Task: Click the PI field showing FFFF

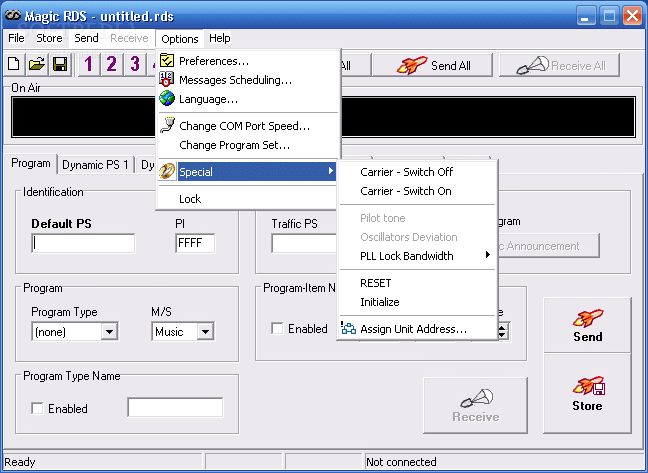Action: coord(195,243)
